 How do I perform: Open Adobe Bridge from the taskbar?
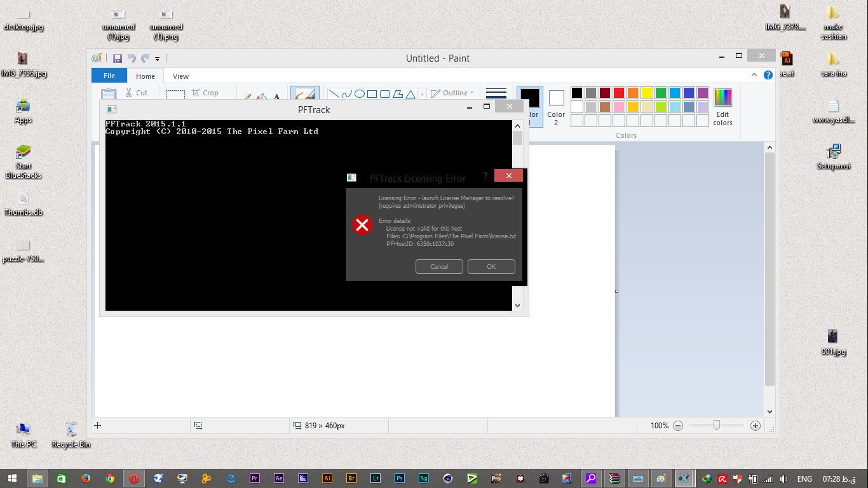(x=351, y=478)
